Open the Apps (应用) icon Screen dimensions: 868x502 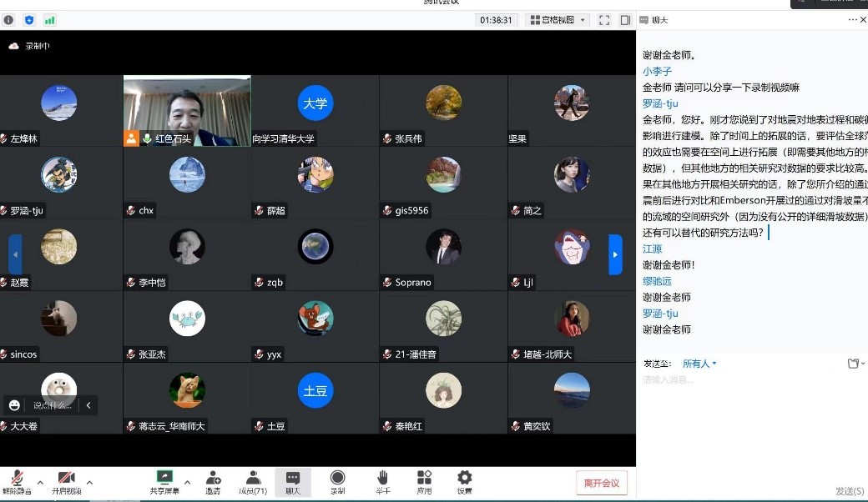(424, 479)
